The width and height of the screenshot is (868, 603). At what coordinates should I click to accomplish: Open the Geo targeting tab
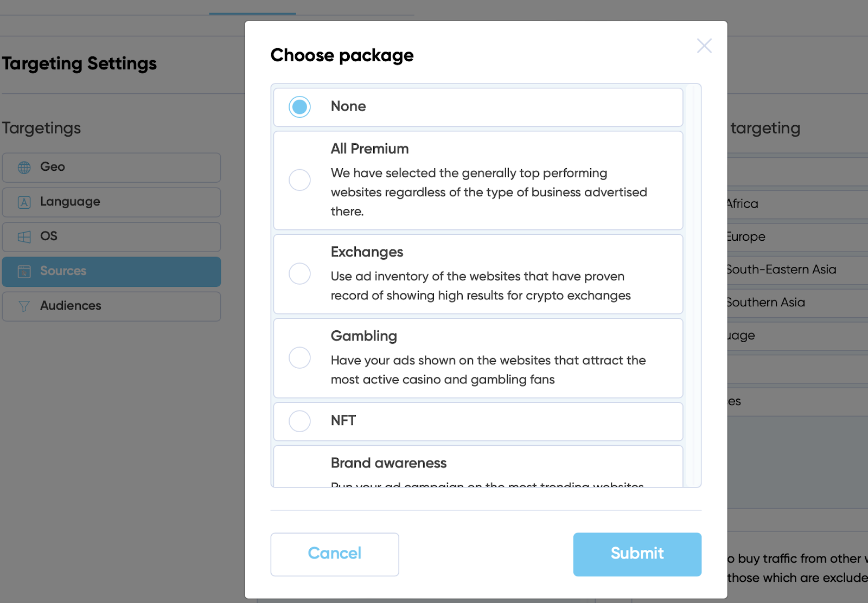click(x=111, y=168)
